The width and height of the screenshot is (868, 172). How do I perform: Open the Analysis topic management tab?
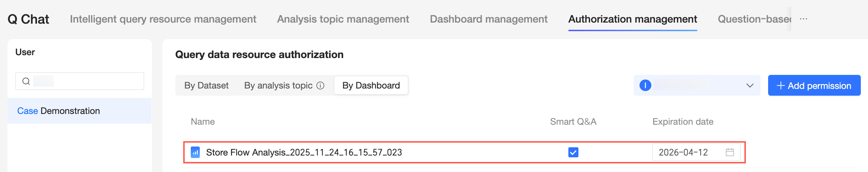[x=343, y=19]
